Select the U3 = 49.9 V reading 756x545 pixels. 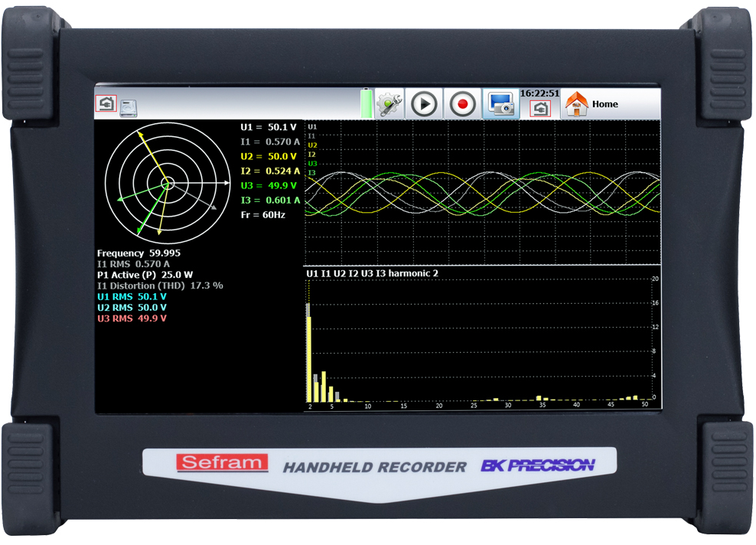tap(269, 185)
